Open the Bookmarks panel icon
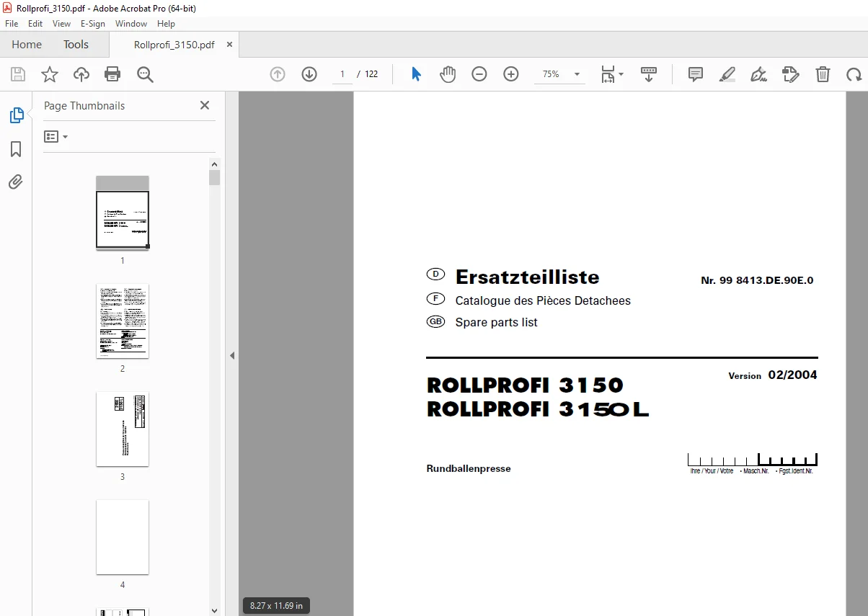 click(x=16, y=148)
